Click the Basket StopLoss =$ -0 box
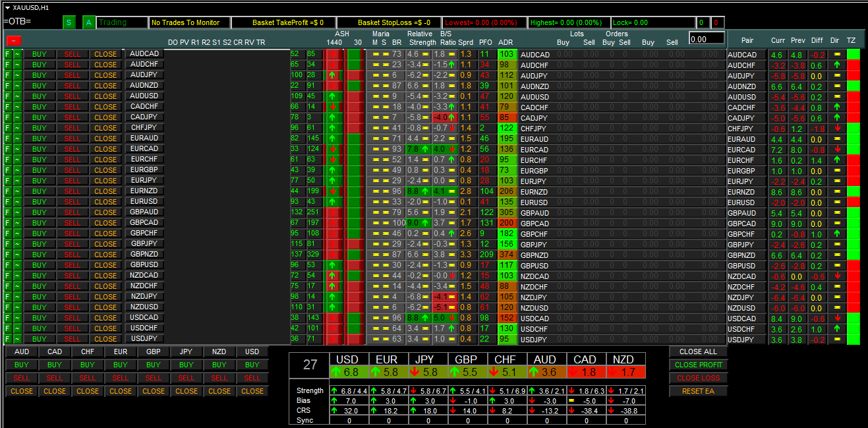Image resolution: width=868 pixels, height=428 pixels. [389, 22]
